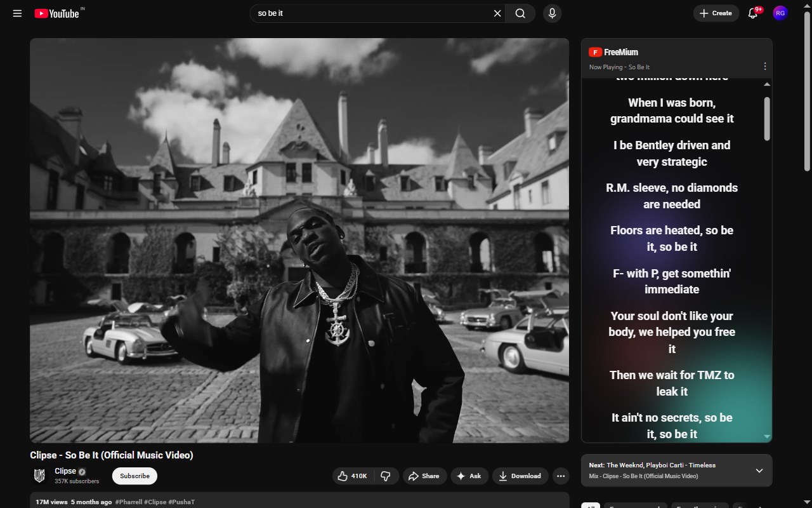Go to the YouTube home logo
This screenshot has height=508, width=812.
click(57, 13)
